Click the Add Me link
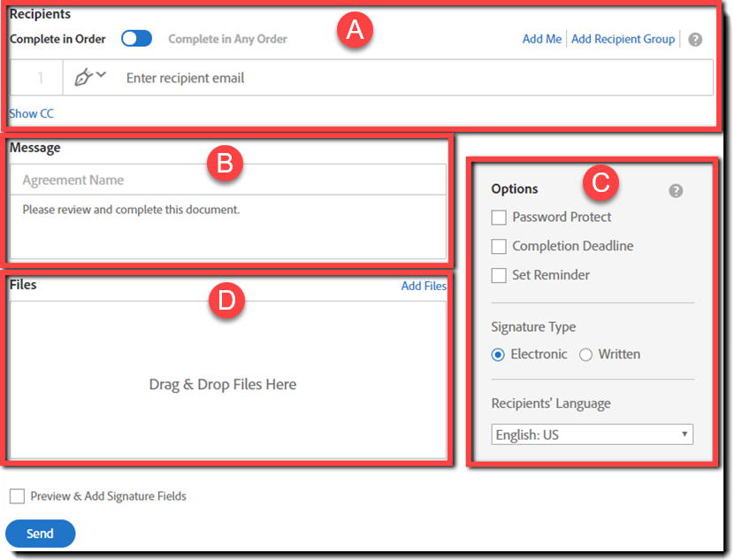 (x=541, y=39)
